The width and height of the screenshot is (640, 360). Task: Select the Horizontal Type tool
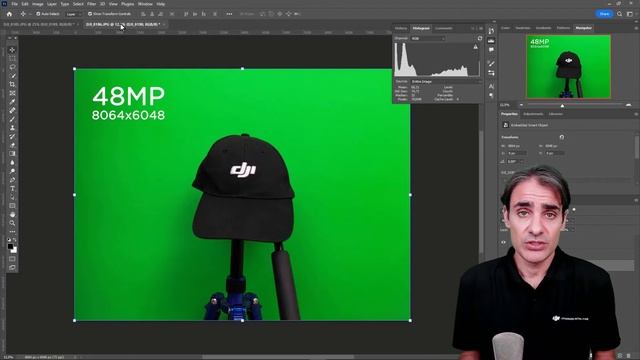[12, 189]
